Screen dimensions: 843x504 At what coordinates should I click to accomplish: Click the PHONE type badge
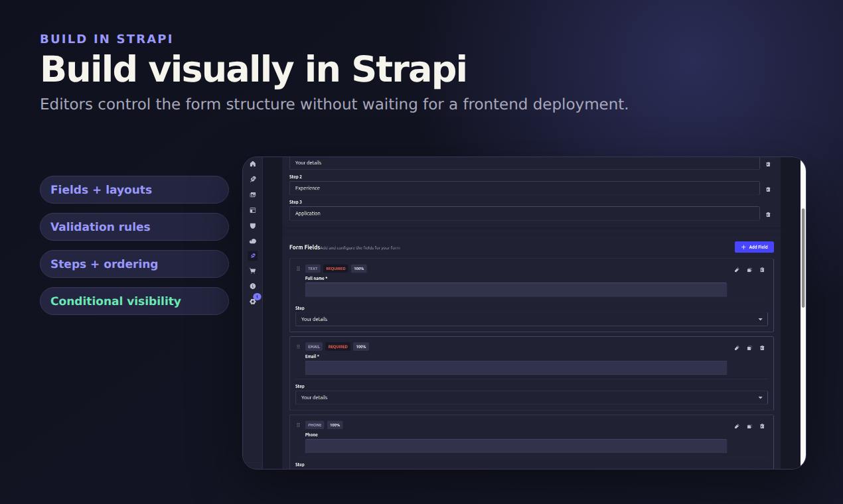point(315,425)
